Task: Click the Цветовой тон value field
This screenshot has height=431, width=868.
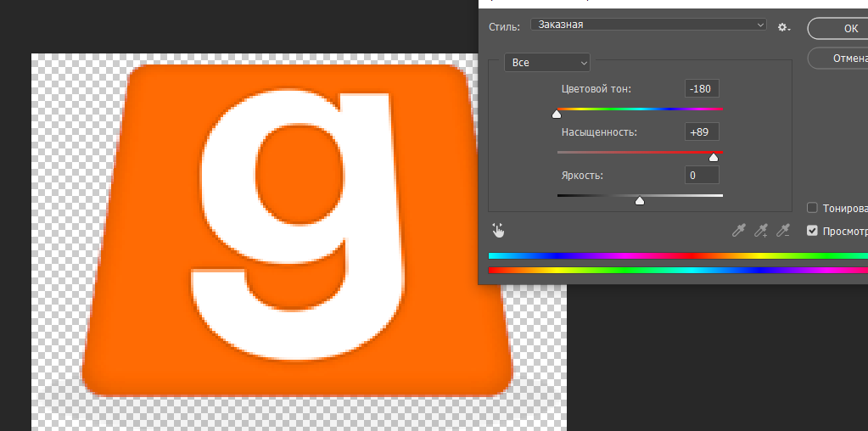Action: coord(702,88)
